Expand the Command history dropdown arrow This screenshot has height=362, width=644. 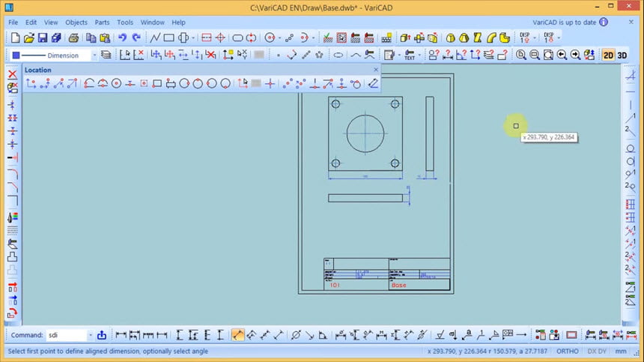click(x=91, y=335)
